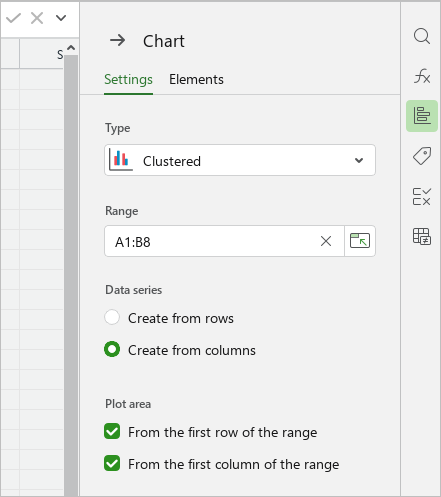This screenshot has width=441, height=497.
Task: Select range from sheet icon button
Action: pos(360,241)
